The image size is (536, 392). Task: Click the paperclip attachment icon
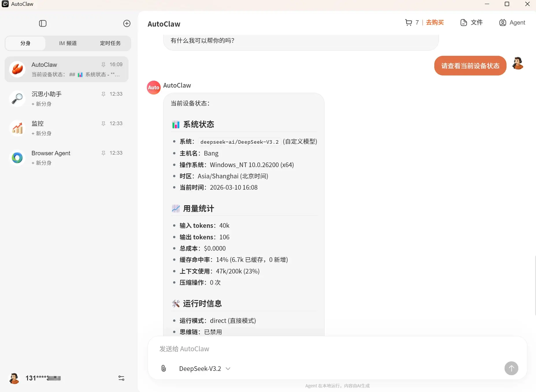point(164,368)
